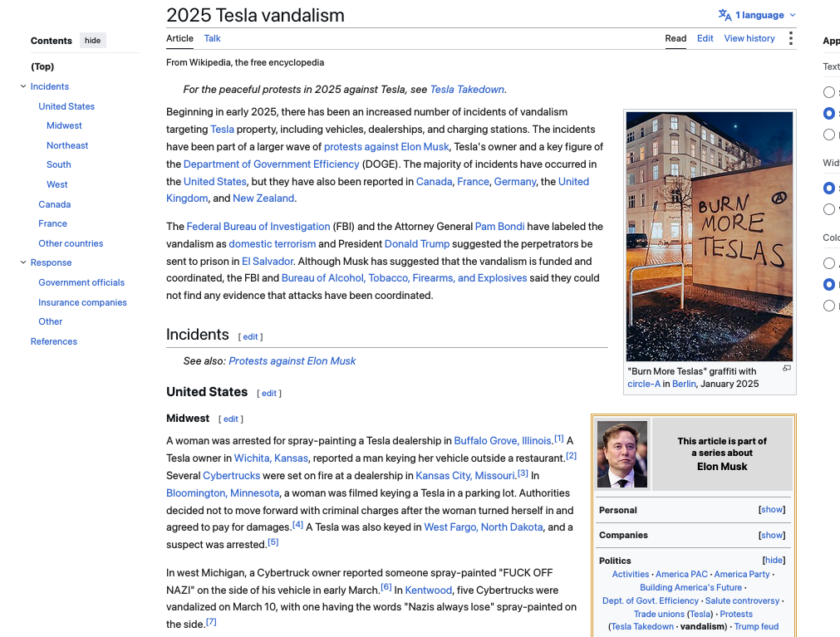Open the Salute controversy link
The image size is (840, 637).
click(742, 601)
